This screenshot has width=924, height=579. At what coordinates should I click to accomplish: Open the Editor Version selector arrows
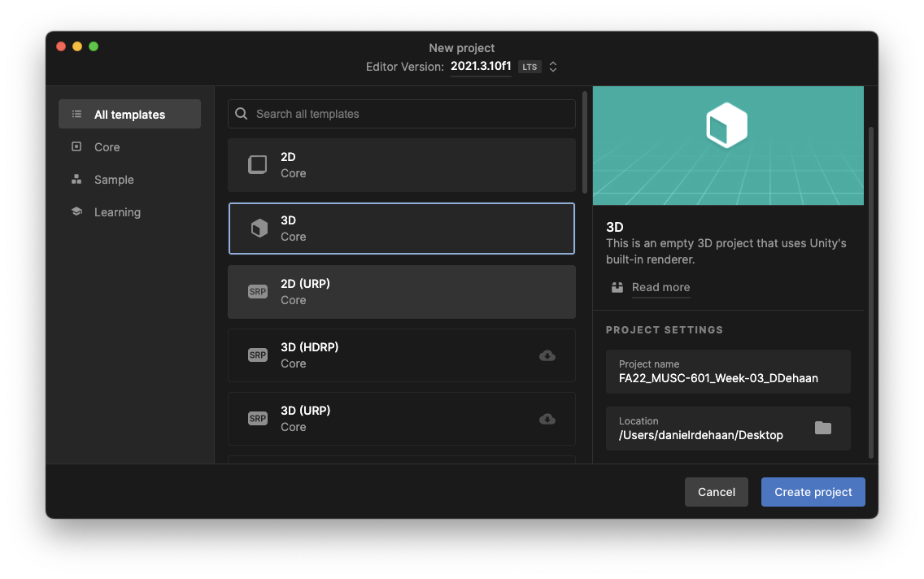point(553,67)
